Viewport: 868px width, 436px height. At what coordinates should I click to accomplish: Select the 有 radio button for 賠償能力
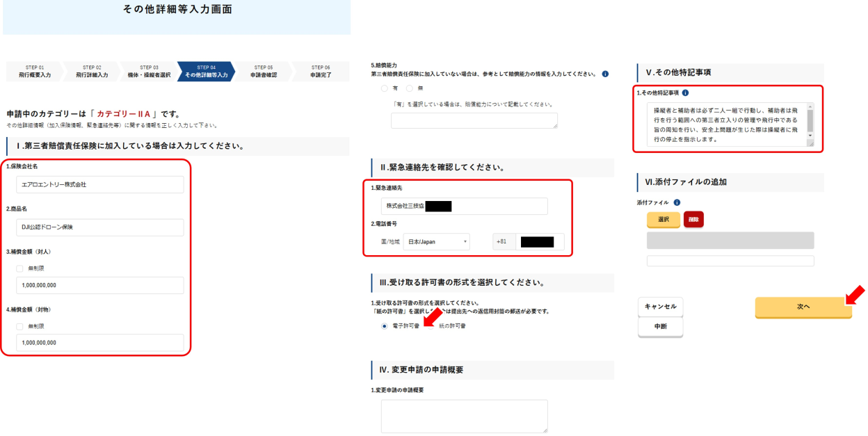tap(384, 88)
